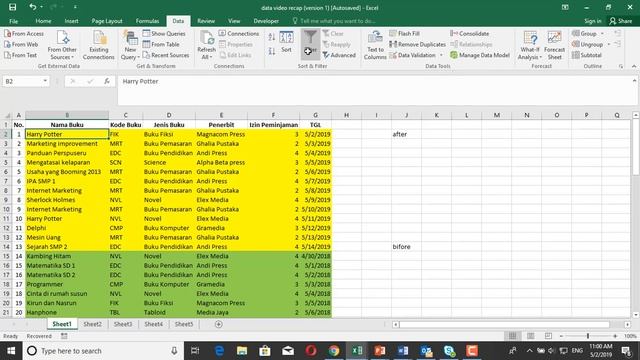The width and height of the screenshot is (640, 360).
Task: Select cell containing after
Action: 407,134
